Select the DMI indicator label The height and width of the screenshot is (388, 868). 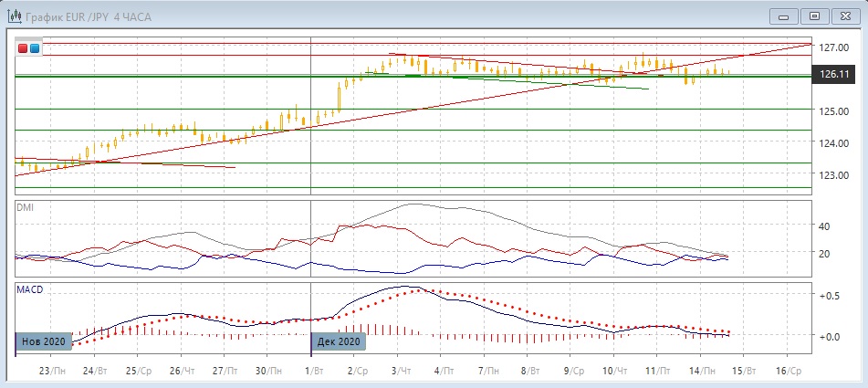click(x=26, y=207)
